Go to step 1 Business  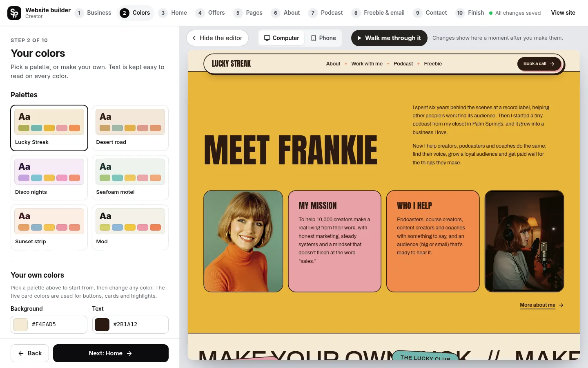[x=94, y=13]
